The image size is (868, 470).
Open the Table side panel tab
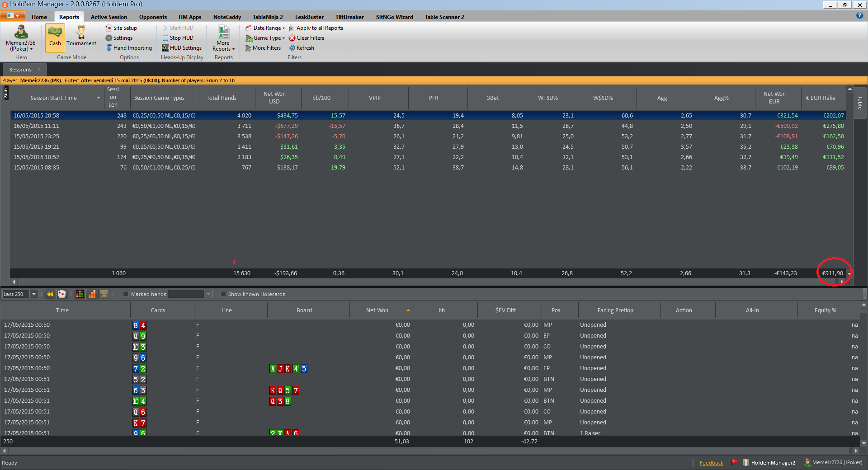pos(860,103)
